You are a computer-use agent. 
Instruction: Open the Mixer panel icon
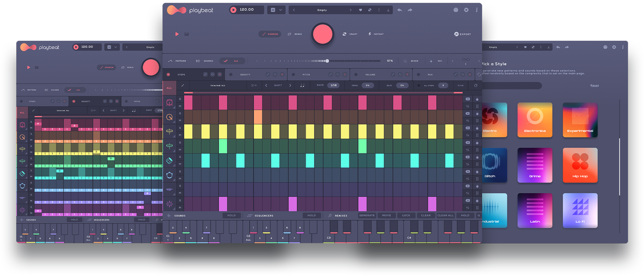click(405, 61)
